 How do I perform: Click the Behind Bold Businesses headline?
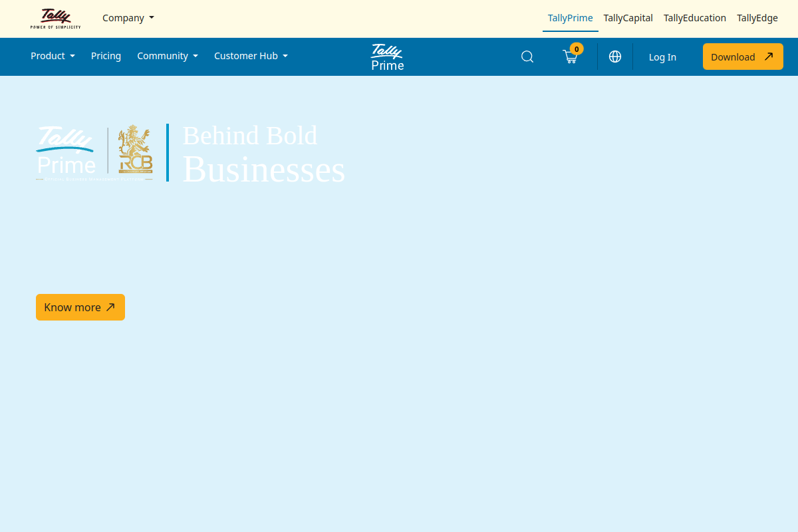coord(264,154)
